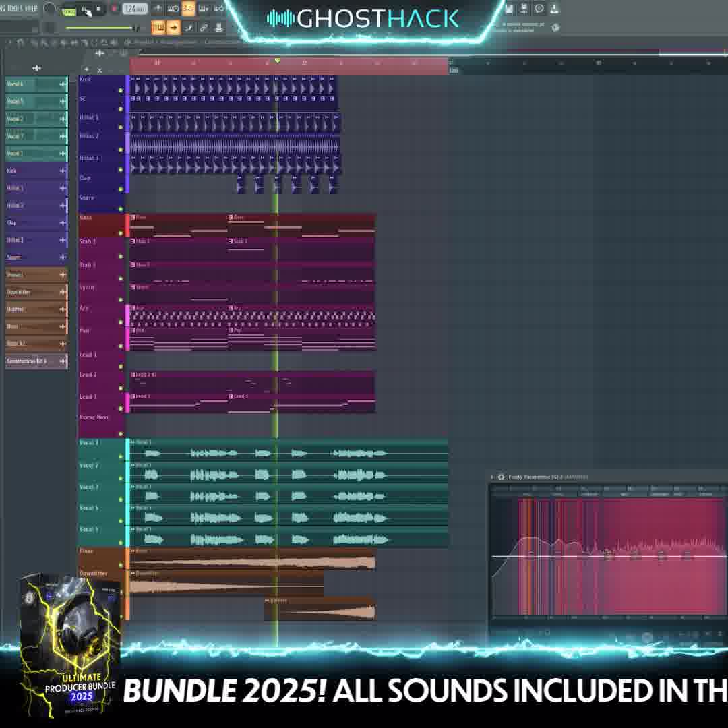Viewport: 728px width, 728px height.
Task: Toggle the orange auto-scroll arrow icon
Action: [174, 28]
